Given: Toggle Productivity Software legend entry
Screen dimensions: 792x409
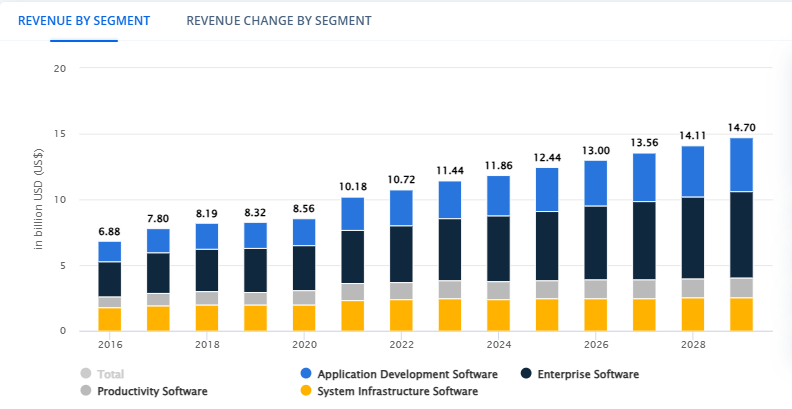Looking at the screenshot, I should (x=144, y=391).
